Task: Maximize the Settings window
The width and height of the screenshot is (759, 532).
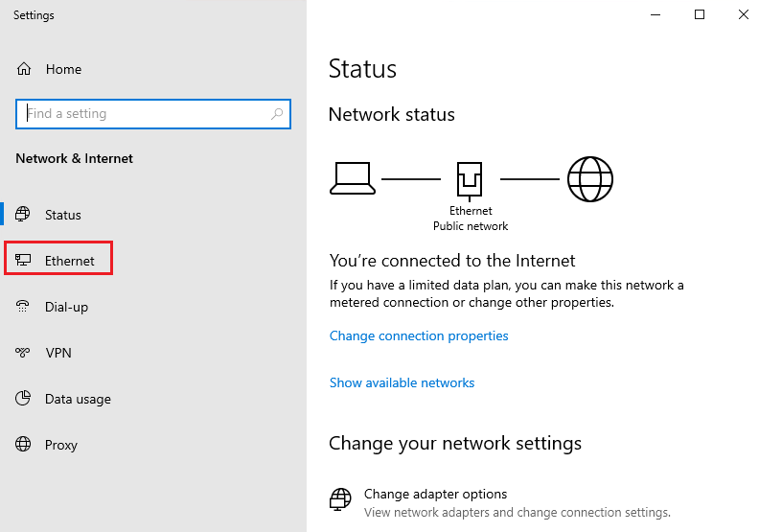Action: [700, 14]
